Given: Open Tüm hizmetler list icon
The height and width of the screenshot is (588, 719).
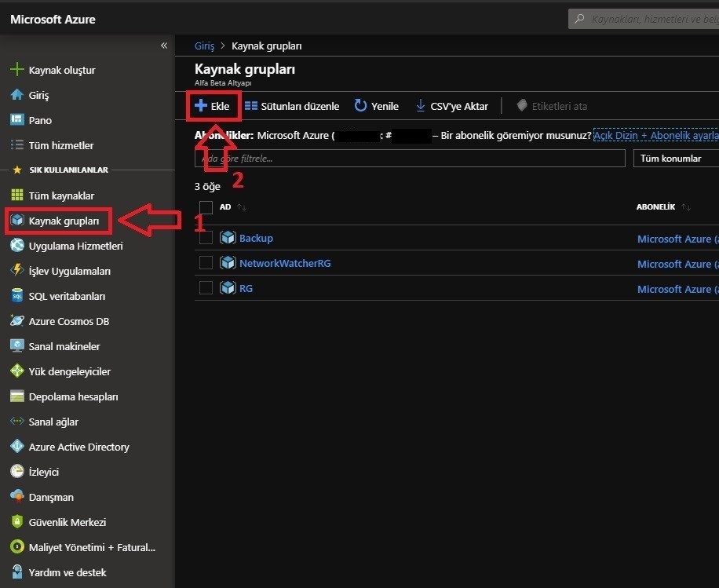Looking at the screenshot, I should [17, 145].
